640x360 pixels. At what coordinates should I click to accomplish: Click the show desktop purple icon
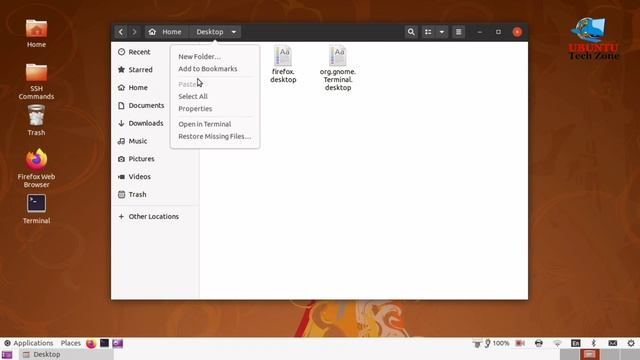point(7,355)
